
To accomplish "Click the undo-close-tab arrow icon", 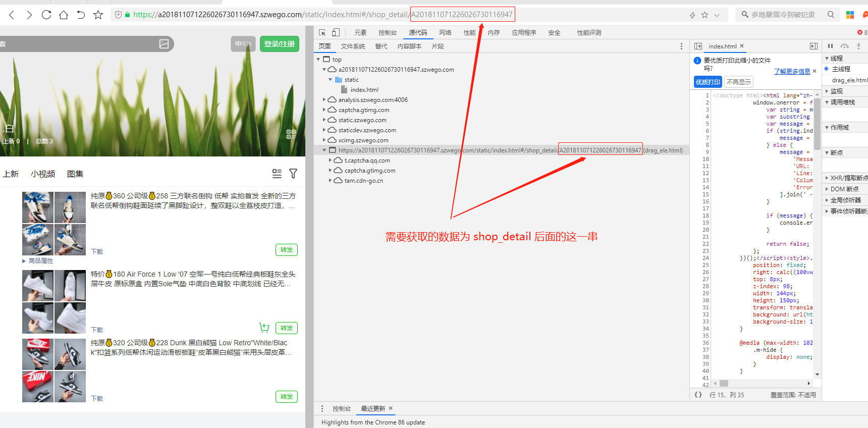I will 81,15.
